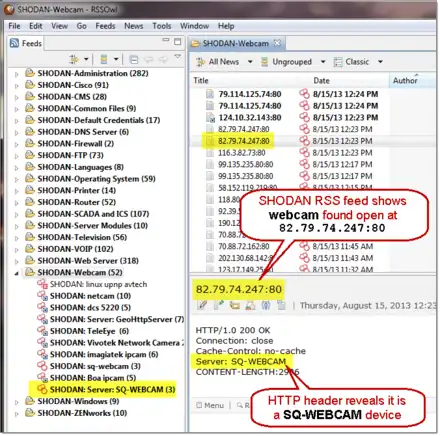
Task: Select the unread 124.10.32.143:80 news entry
Action: (x=250, y=118)
